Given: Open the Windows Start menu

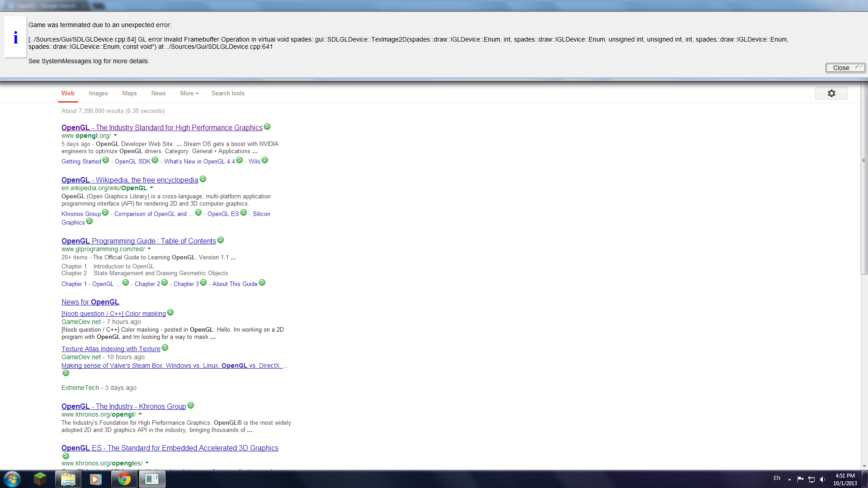Looking at the screenshot, I should tap(12, 479).
